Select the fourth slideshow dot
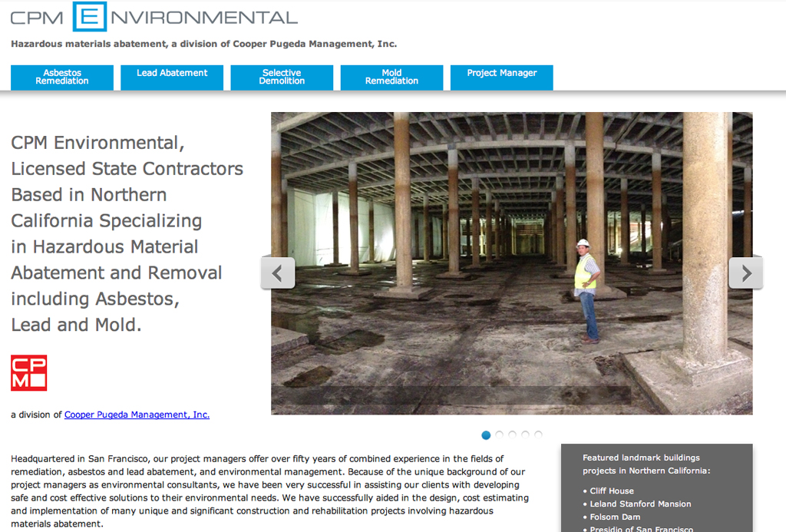786x532 pixels. tap(525, 435)
